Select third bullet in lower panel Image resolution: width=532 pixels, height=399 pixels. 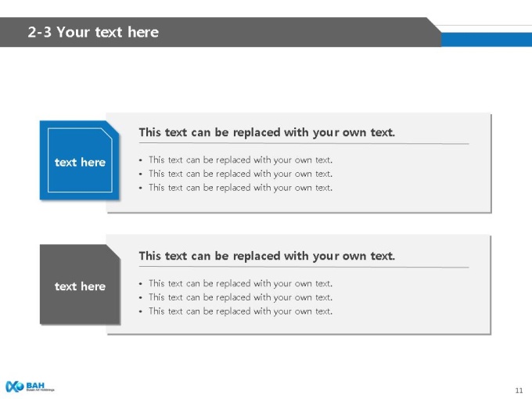235,311
